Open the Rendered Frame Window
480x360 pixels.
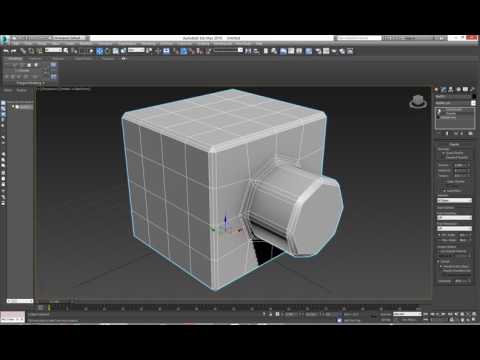(326, 51)
